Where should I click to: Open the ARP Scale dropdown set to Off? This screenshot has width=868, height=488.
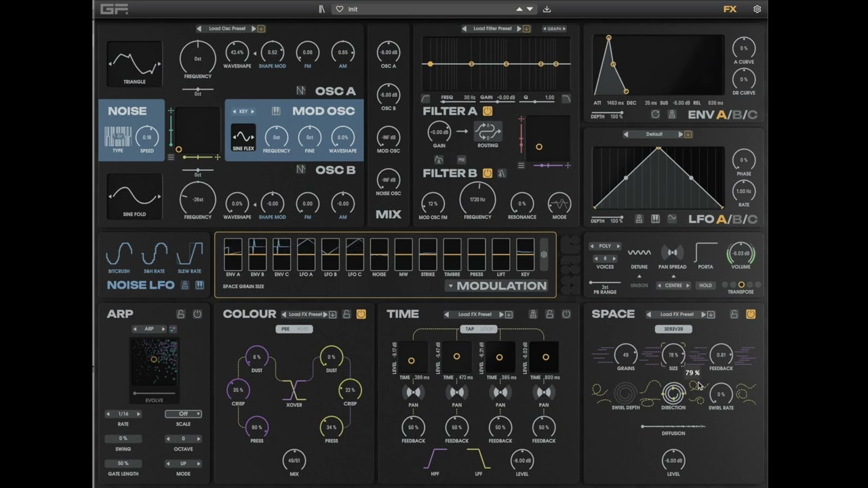(x=183, y=414)
